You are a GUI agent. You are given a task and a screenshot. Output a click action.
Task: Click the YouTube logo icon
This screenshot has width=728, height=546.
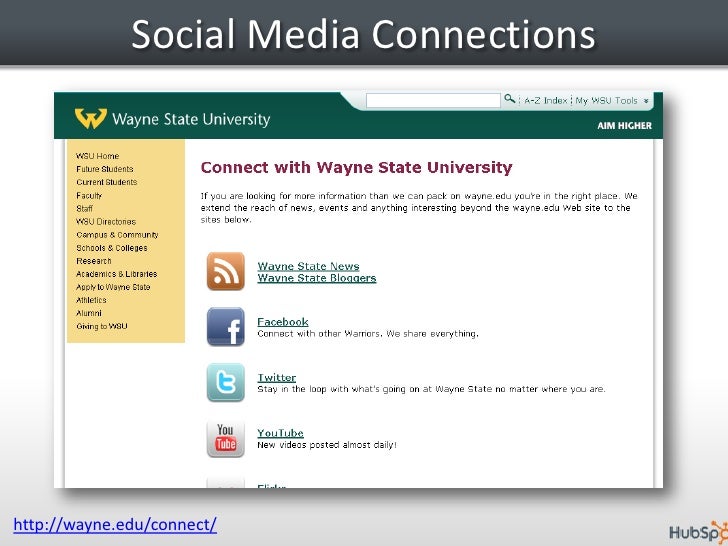tap(226, 438)
